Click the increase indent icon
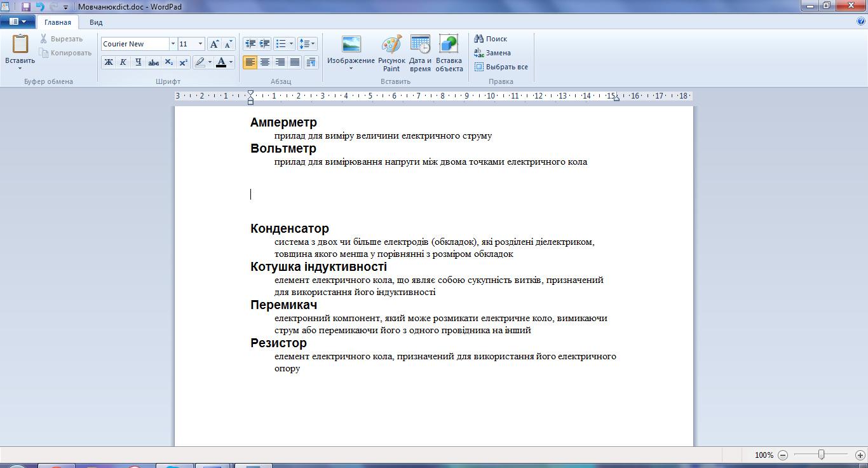868x468 pixels. [264, 44]
